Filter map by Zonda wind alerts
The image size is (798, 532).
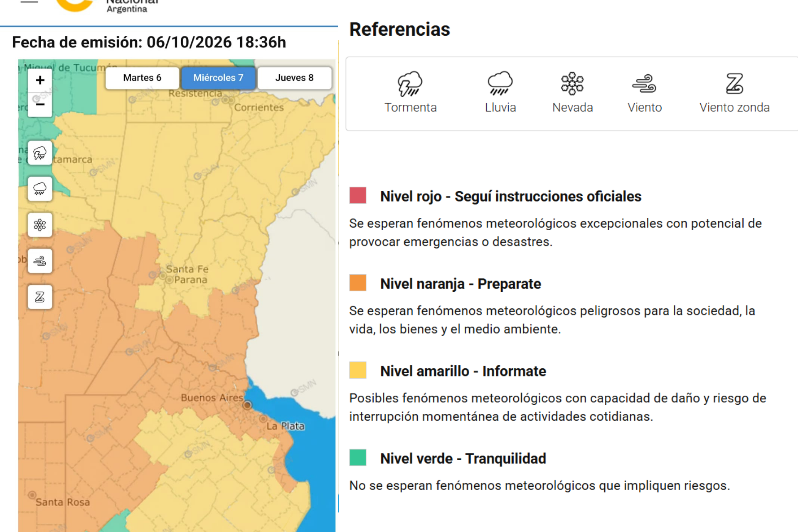[x=40, y=297]
